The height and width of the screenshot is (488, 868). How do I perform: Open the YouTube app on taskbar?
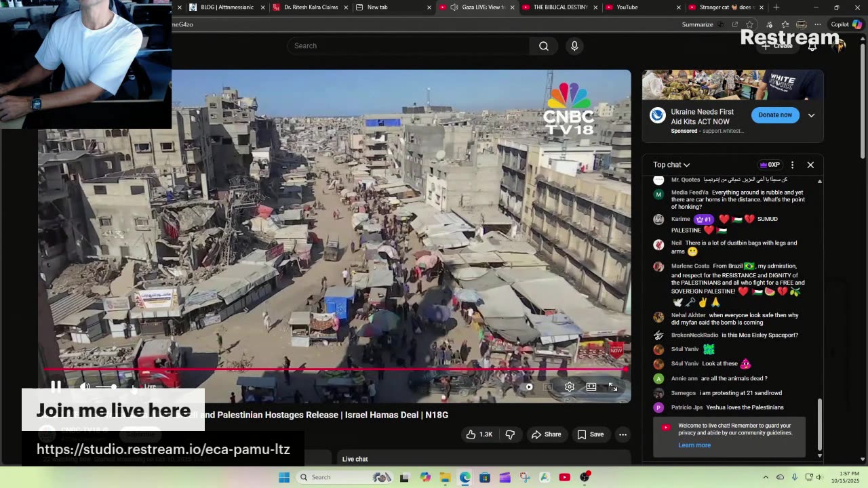[x=564, y=477]
